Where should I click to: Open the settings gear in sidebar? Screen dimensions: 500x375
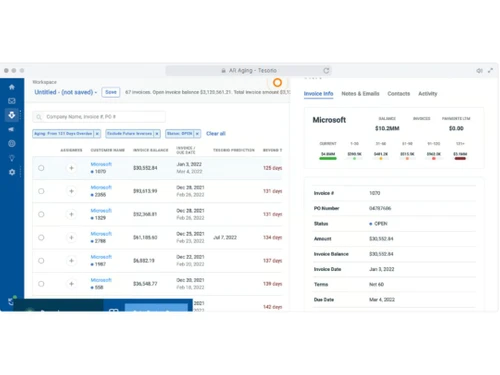[12, 172]
